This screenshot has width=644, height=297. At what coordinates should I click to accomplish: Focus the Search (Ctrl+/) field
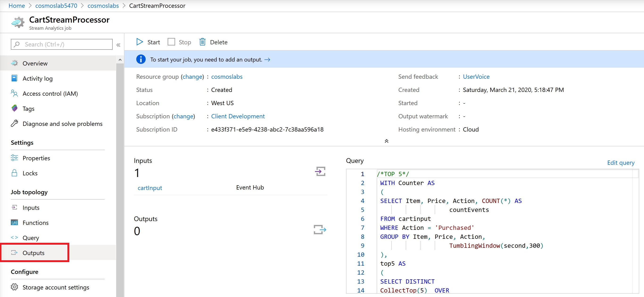(62, 45)
